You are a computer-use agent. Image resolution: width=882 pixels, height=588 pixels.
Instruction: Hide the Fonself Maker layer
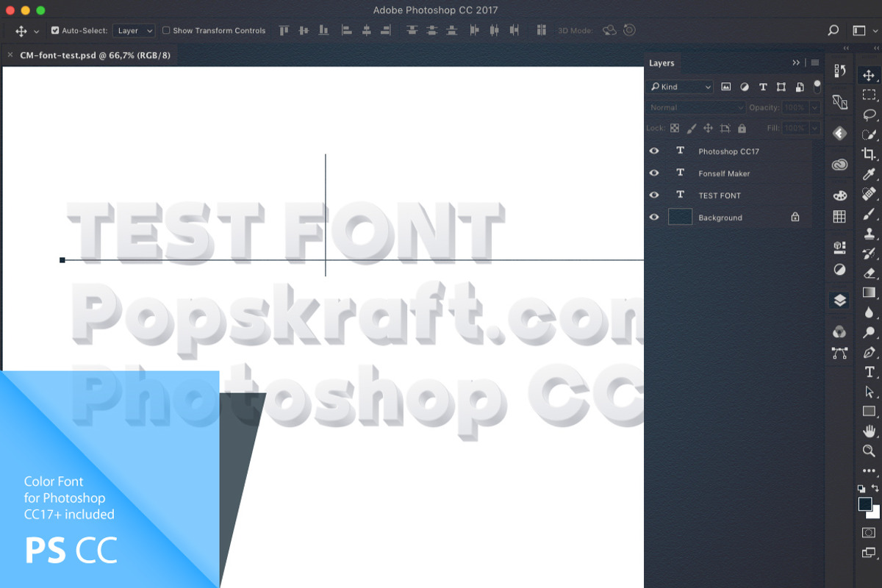654,173
